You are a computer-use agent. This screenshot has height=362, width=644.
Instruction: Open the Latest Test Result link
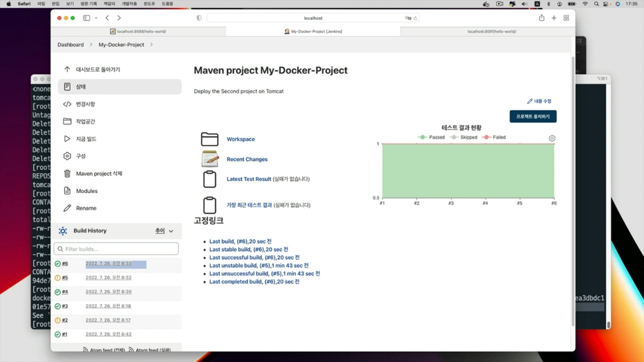[249, 179]
